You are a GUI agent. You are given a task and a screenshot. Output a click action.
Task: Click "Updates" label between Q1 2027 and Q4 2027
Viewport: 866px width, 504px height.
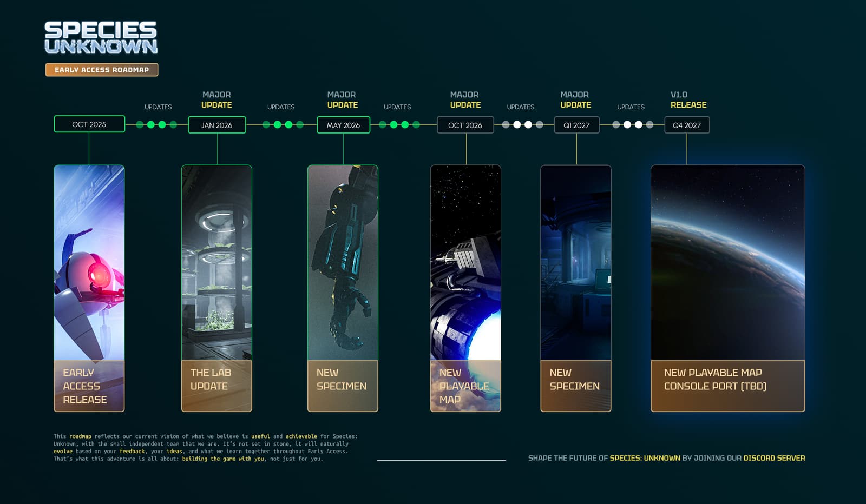click(x=631, y=107)
